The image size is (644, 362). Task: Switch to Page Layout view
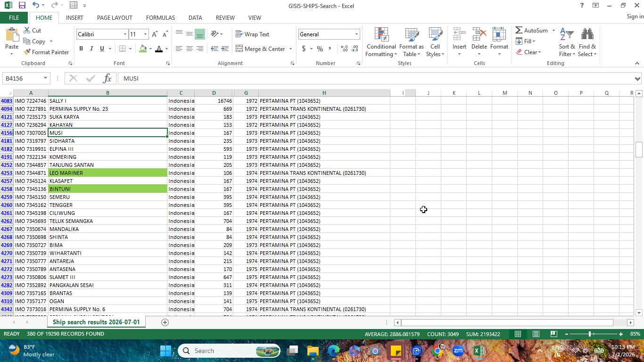[x=536, y=334]
